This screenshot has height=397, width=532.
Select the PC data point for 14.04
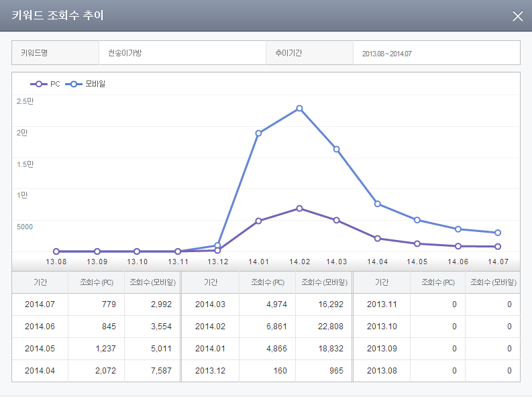coord(378,238)
